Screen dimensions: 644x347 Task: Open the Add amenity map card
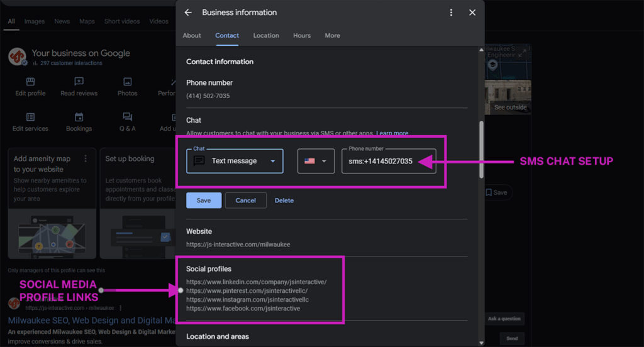pos(52,203)
